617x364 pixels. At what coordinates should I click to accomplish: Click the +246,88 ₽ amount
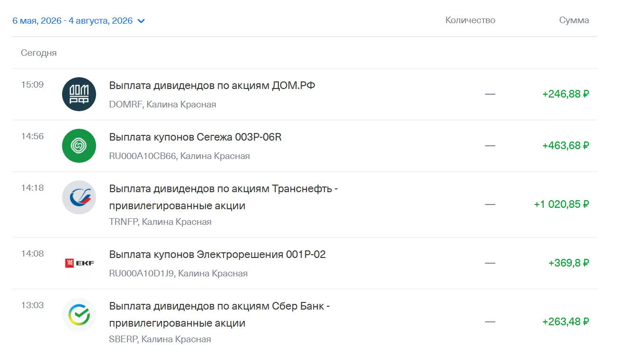pos(566,94)
